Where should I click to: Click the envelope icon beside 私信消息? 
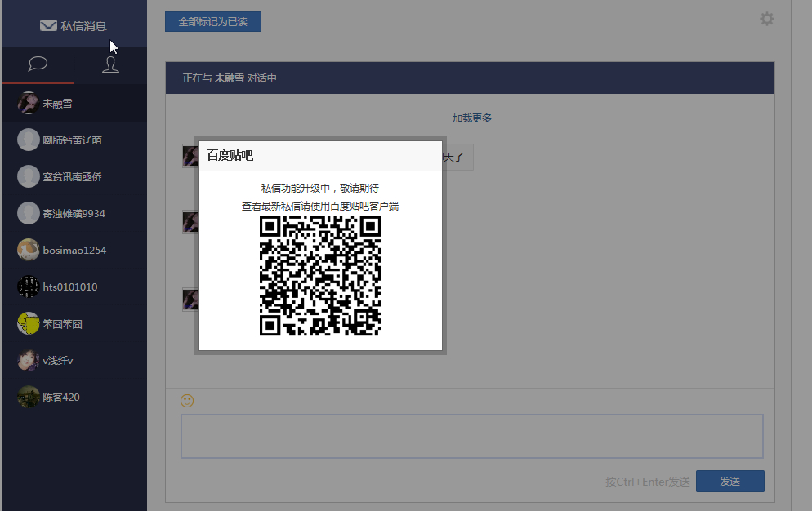point(48,25)
